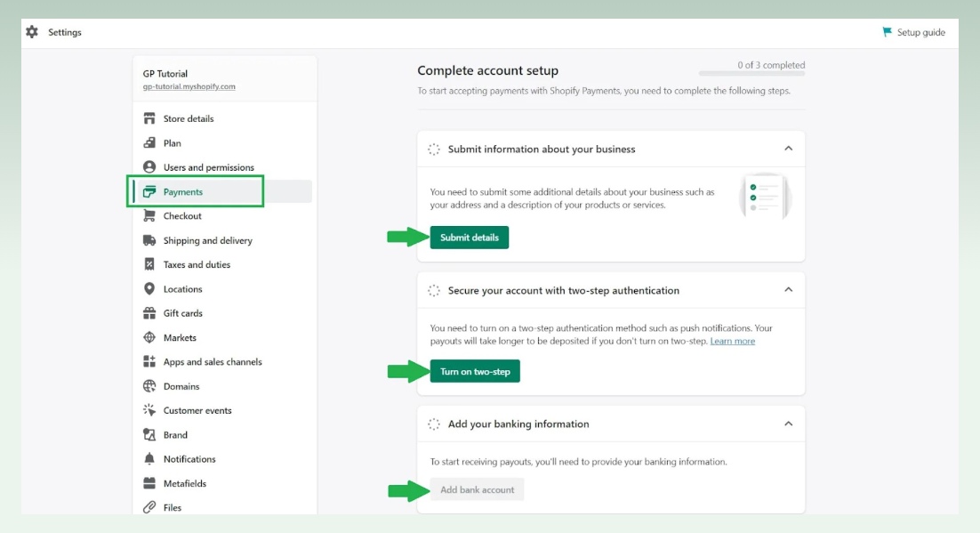Screen dimensions: 980x533
Task: Click the Store details storefront icon
Action: [x=149, y=118]
